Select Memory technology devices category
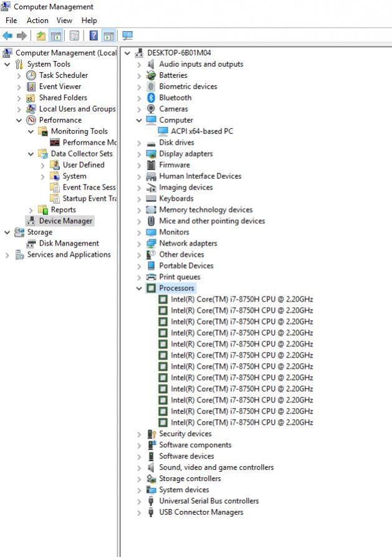Image resolution: width=392 pixels, height=557 pixels. point(206,210)
